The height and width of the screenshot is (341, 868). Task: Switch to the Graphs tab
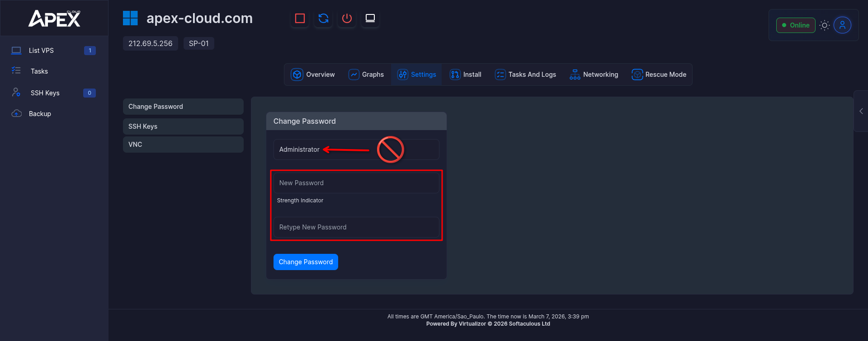point(366,75)
